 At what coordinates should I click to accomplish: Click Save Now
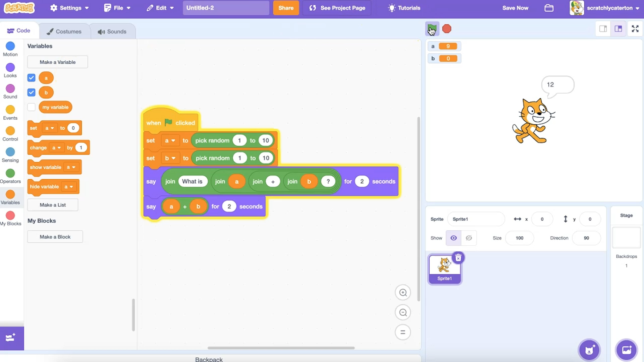[x=515, y=8]
